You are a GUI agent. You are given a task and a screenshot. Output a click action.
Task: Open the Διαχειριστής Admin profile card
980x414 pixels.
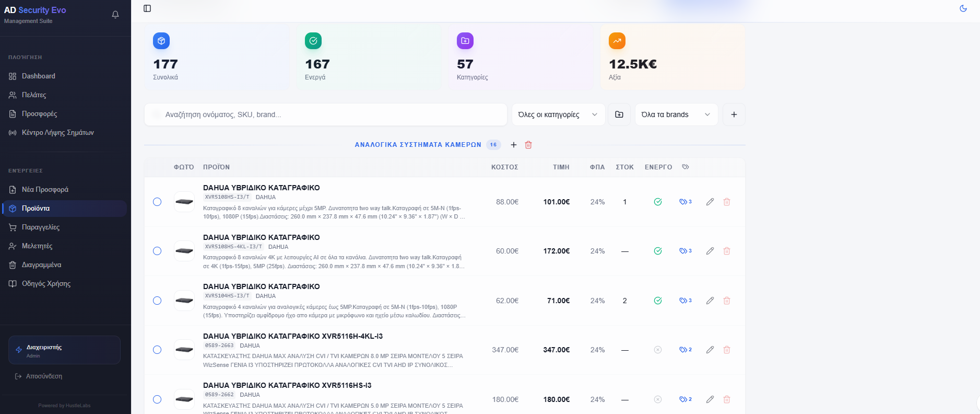[x=64, y=350]
